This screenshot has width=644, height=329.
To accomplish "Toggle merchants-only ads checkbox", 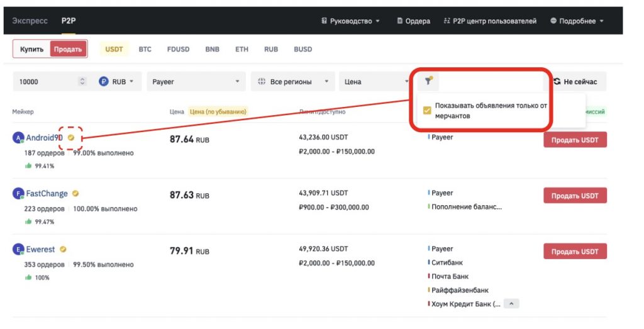I will click(427, 111).
